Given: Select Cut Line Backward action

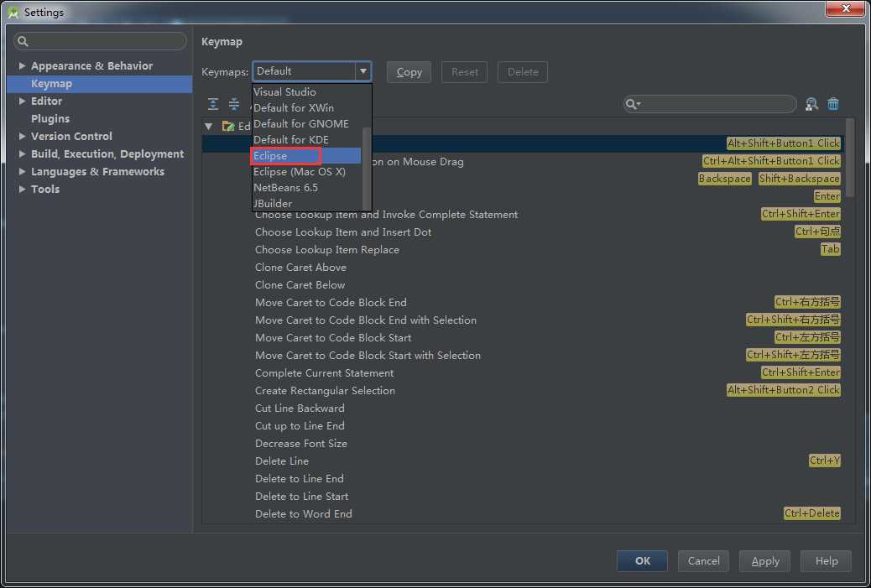Looking at the screenshot, I should [300, 408].
